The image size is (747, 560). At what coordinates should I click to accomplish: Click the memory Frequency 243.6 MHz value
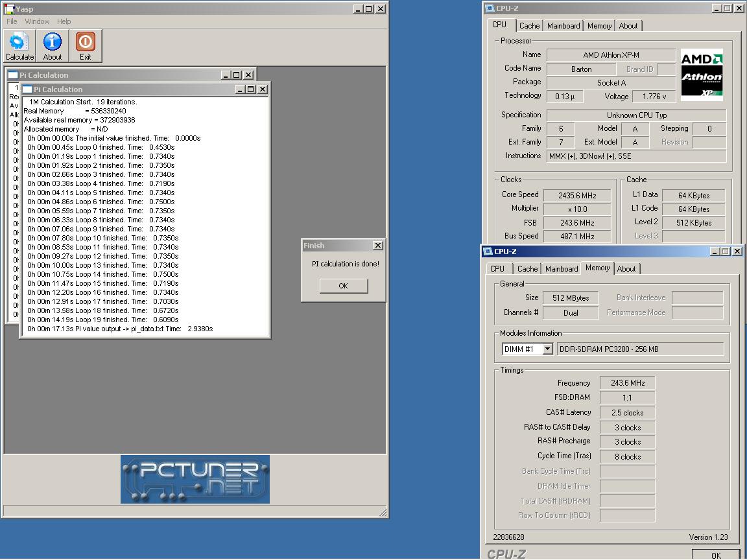pos(628,383)
